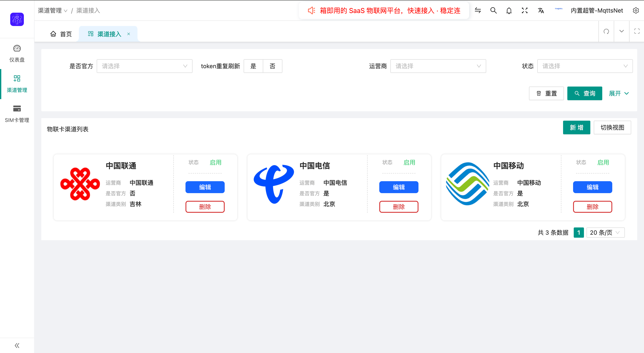Open the tab actions chevron dropdown
This screenshot has width=644, height=353.
point(621,32)
